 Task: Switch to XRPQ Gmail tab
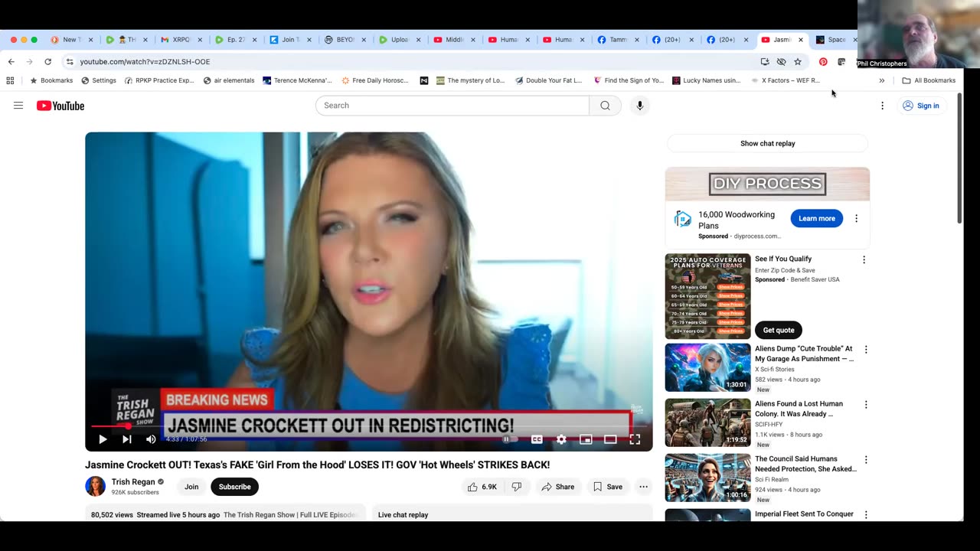tap(181, 40)
